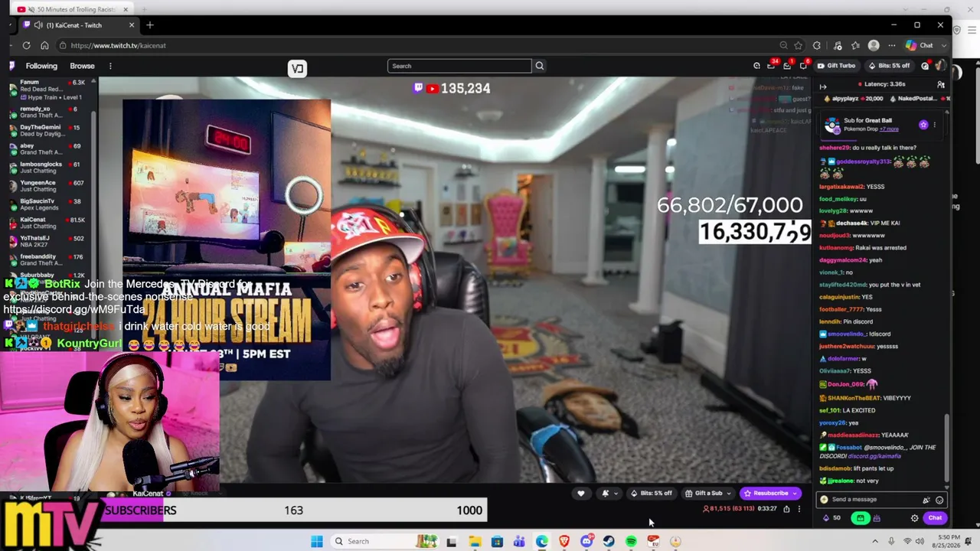Image resolution: width=980 pixels, height=551 pixels.
Task: Open the chat hype celebration icon in message box
Action: click(x=926, y=500)
